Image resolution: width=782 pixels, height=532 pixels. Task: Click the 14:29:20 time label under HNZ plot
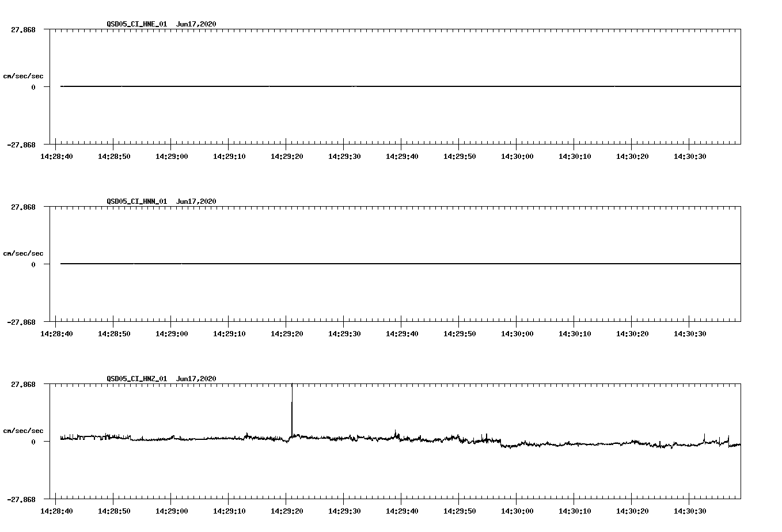[x=287, y=511]
